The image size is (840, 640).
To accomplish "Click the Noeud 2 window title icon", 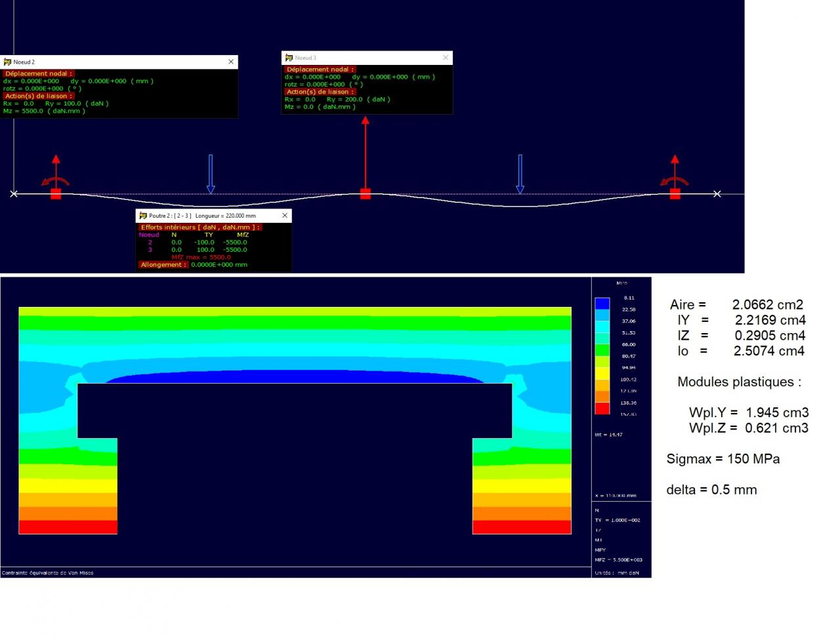I will pos(8,62).
